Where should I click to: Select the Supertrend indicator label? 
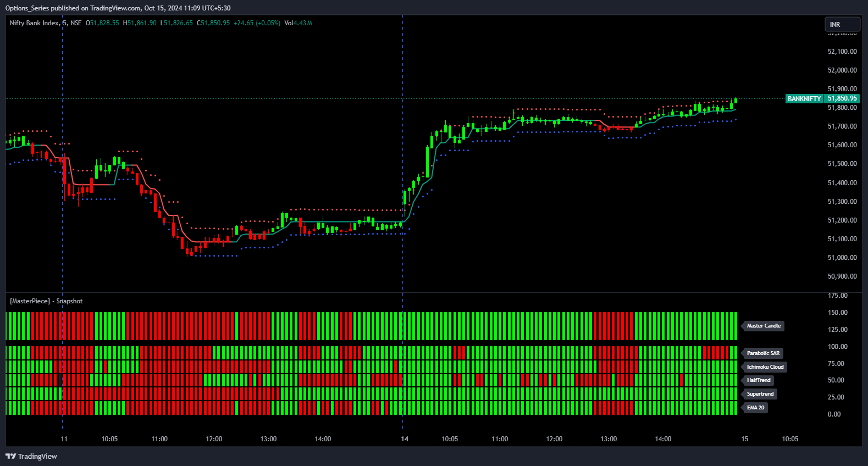[760, 394]
